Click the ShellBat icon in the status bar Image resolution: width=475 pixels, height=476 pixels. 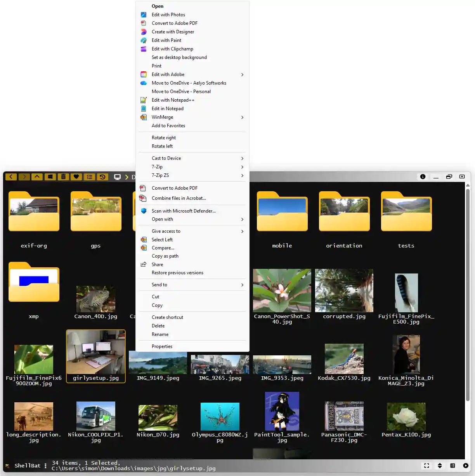pos(7,466)
